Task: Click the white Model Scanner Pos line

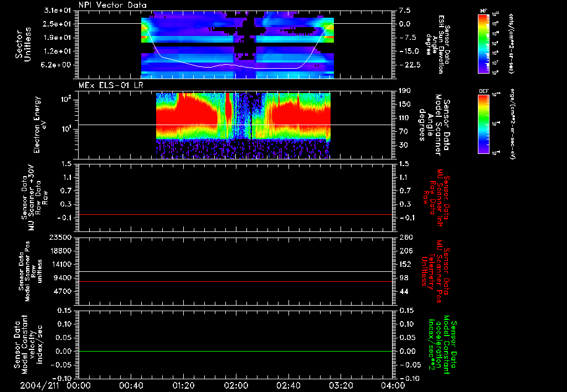Action: click(x=235, y=271)
